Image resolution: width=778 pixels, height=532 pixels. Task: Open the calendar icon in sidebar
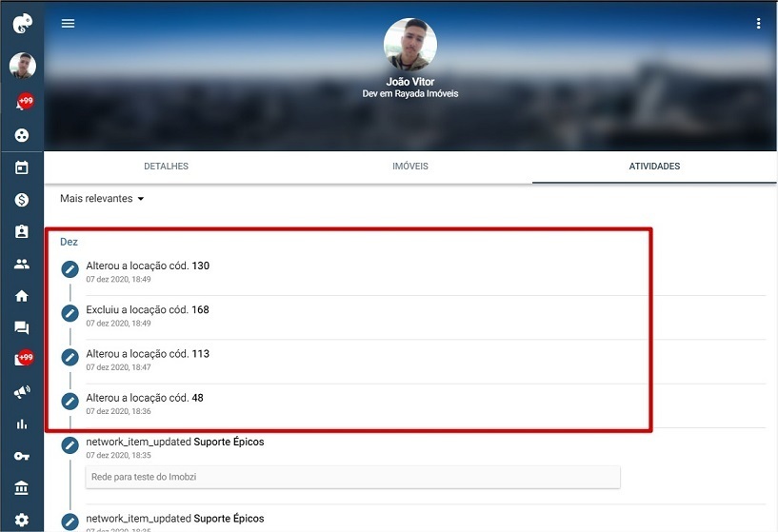coord(22,167)
